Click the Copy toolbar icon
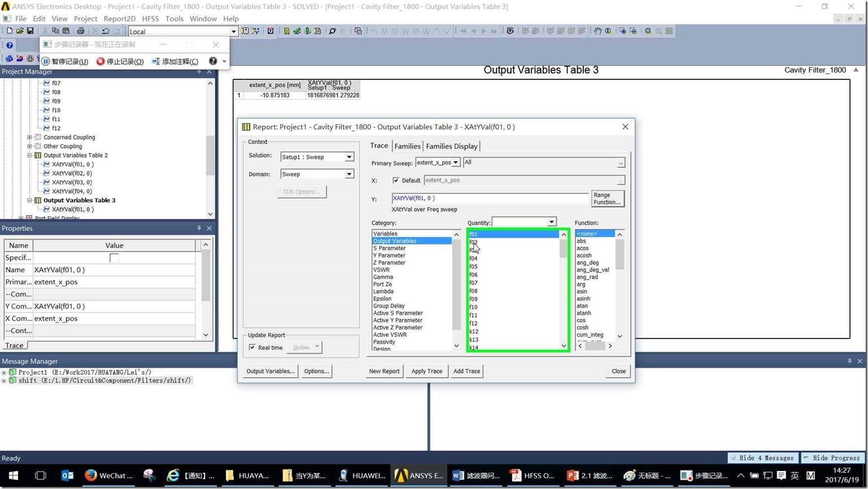Image resolution: width=868 pixels, height=489 pixels. (x=55, y=31)
